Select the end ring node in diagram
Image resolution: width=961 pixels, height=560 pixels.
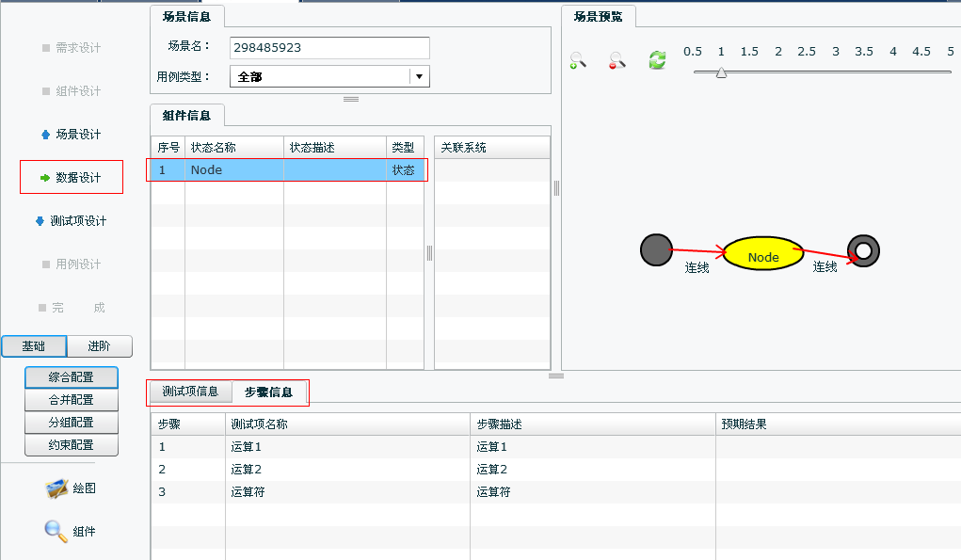[862, 250]
